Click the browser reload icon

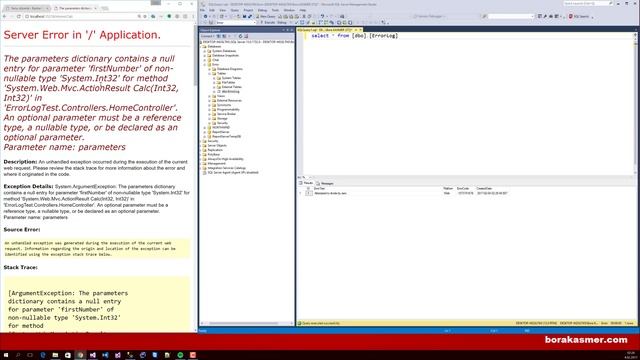coord(18,16)
